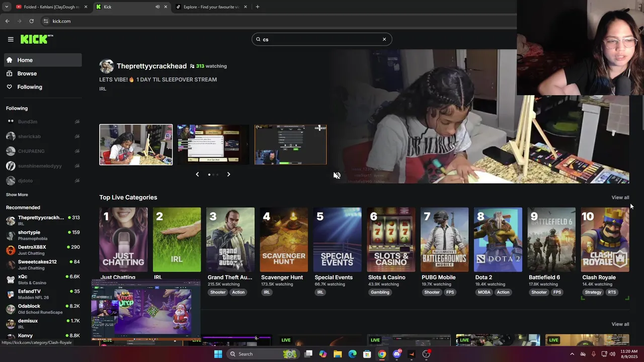The width and height of the screenshot is (644, 362).
Task: Open the Special Events category card
Action: point(337,240)
